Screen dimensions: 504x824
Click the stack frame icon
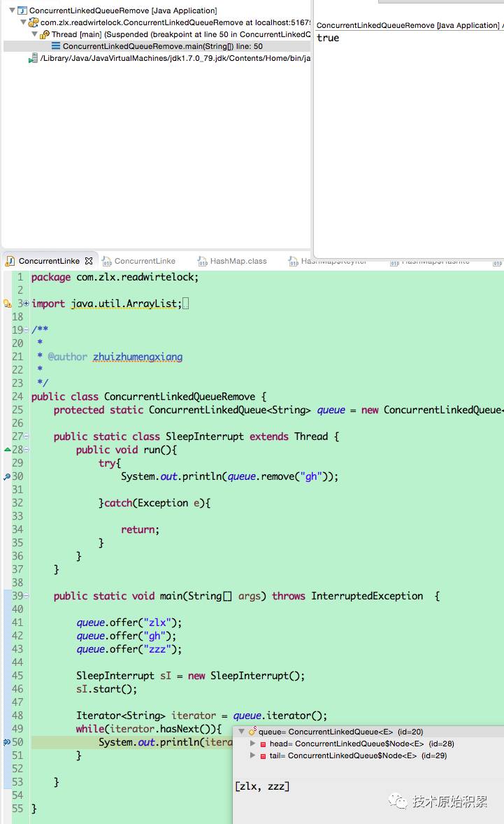point(56,46)
